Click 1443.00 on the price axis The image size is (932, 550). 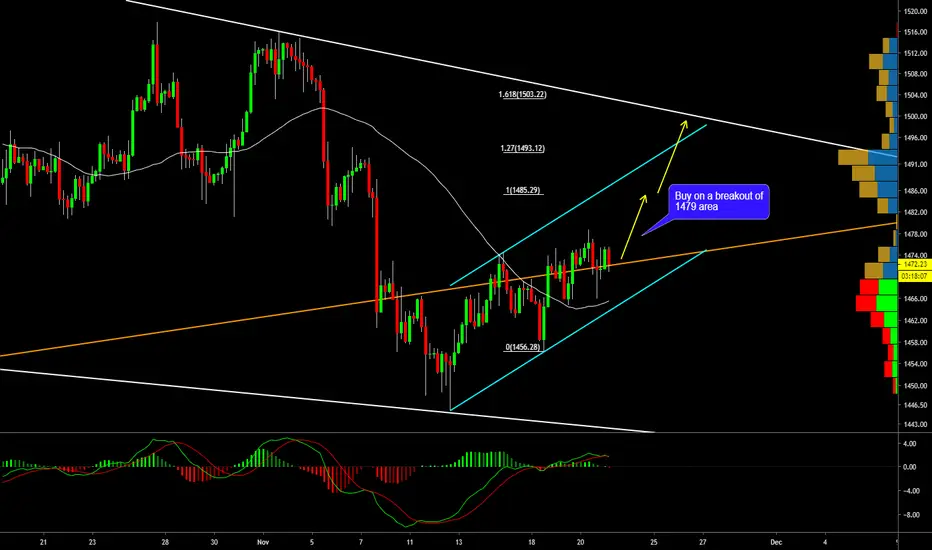915,425
